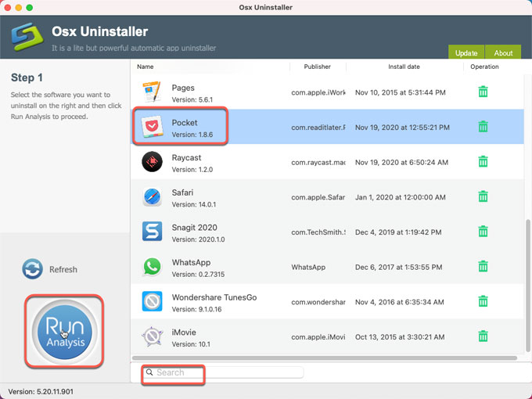532x399 pixels.
Task: Select the Pocket name text
Action: point(185,123)
